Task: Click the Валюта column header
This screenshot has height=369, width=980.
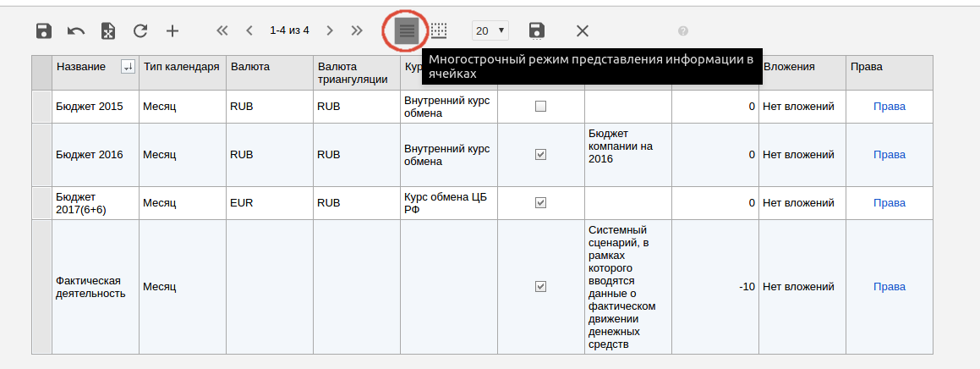Action: tap(270, 73)
